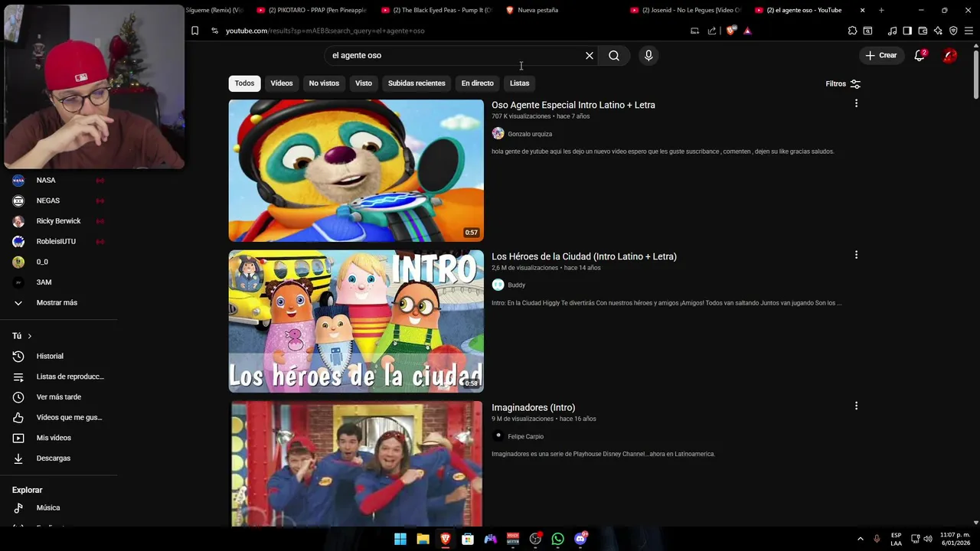Select the No vistos filter chip
980x551 pixels.
324,83
